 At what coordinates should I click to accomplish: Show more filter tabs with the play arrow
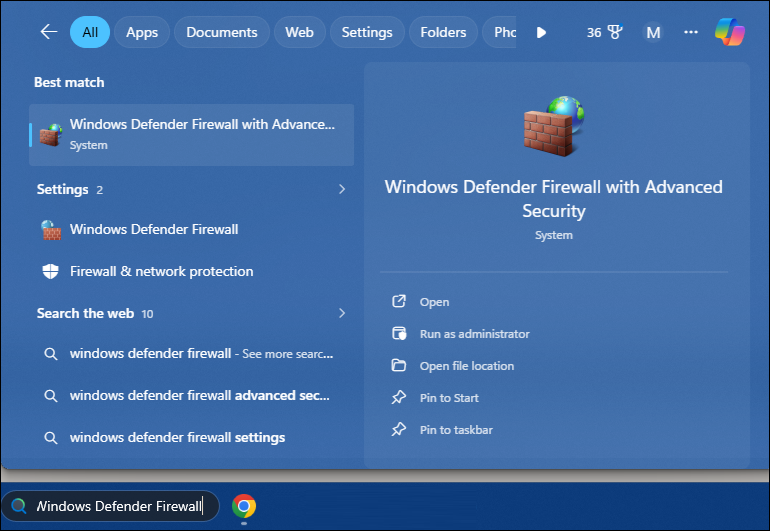[x=541, y=32]
